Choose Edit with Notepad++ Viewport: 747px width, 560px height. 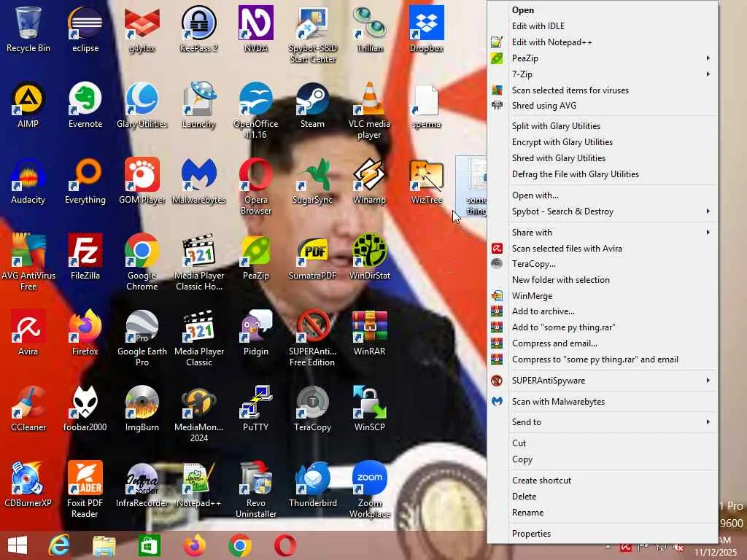(x=602, y=42)
